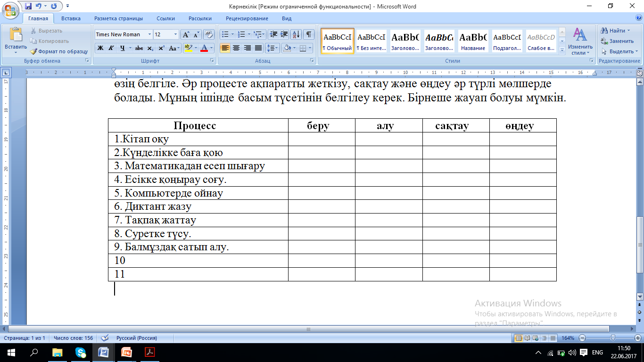Show paragraph marks with pilcrow icon
Image resolution: width=644 pixels, height=362 pixels.
pos(309,34)
